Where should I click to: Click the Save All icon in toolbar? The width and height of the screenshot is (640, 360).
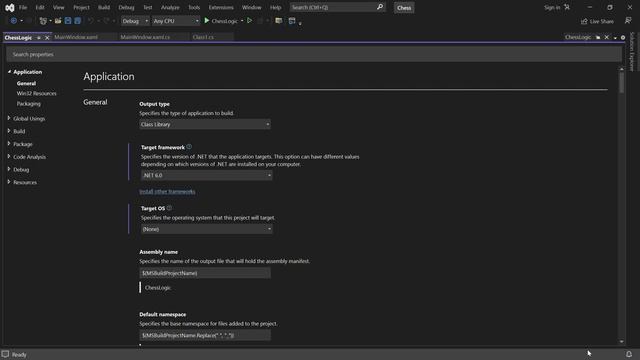(78, 21)
